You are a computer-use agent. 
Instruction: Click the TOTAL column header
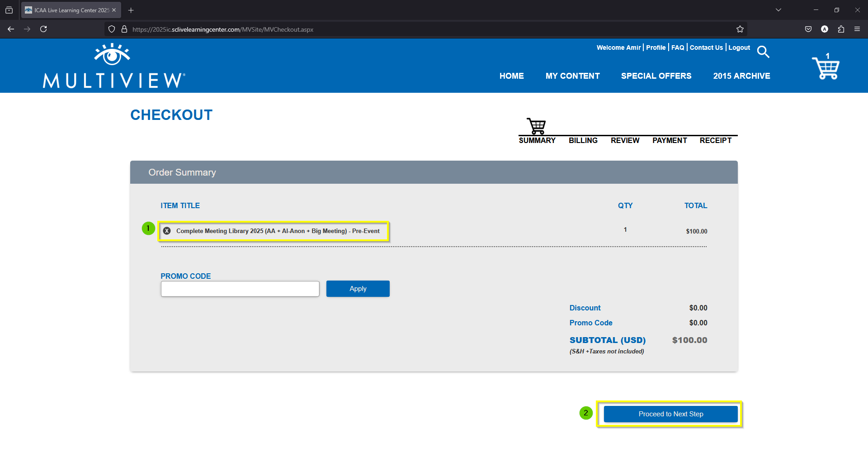[696, 205]
